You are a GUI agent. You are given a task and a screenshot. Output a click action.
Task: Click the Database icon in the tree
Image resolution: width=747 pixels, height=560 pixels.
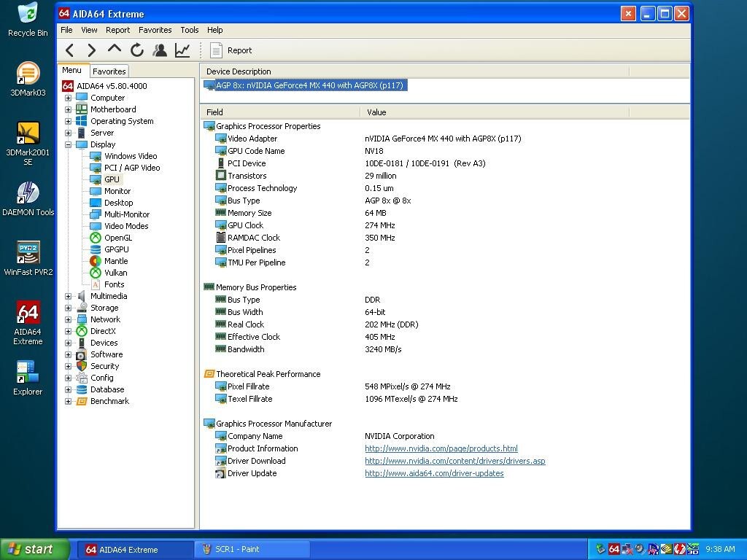pos(82,389)
